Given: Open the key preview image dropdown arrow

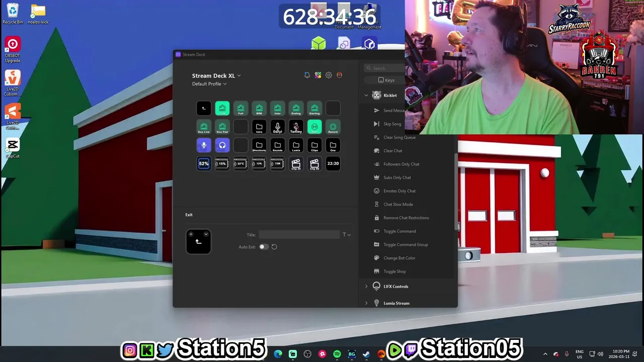Looking at the screenshot, I should 206,234.
